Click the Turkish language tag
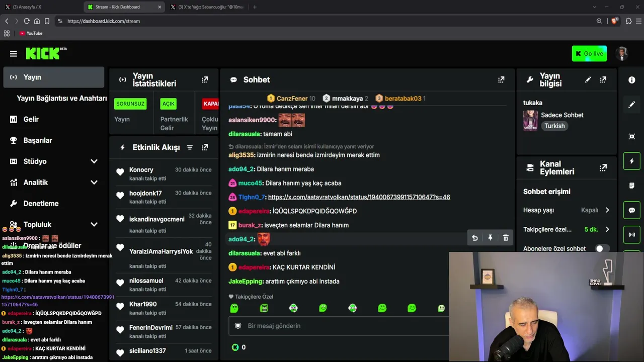Viewport: 644px width, 362px height. 554,126
